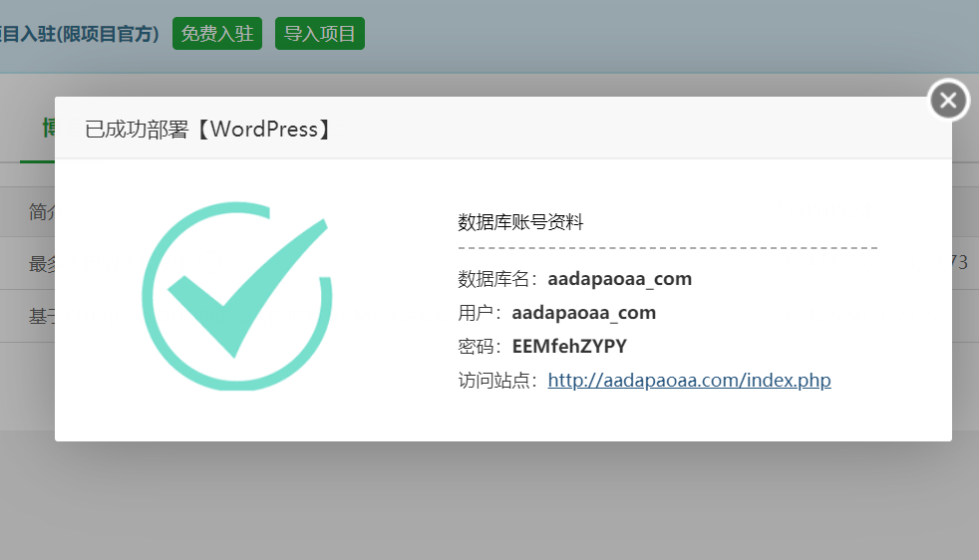Select the password EEMfehZYPY text
979x560 pixels.
[x=569, y=346]
